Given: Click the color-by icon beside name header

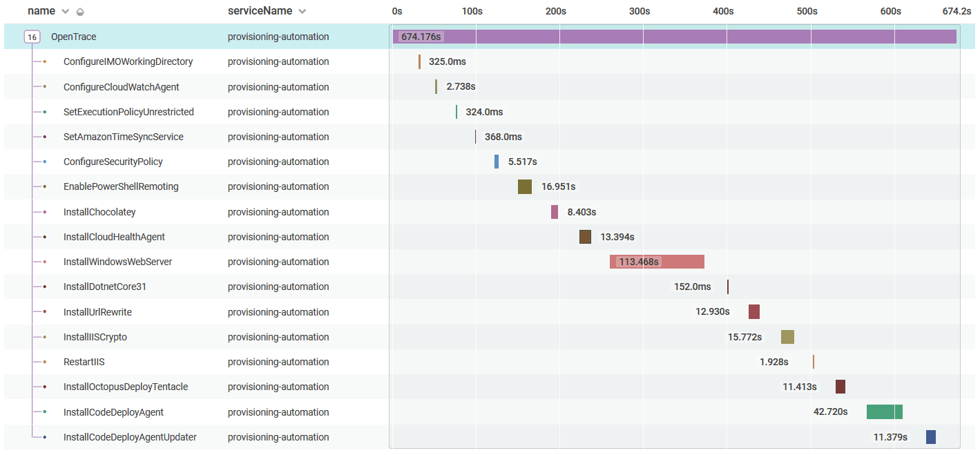Looking at the screenshot, I should 80,12.
